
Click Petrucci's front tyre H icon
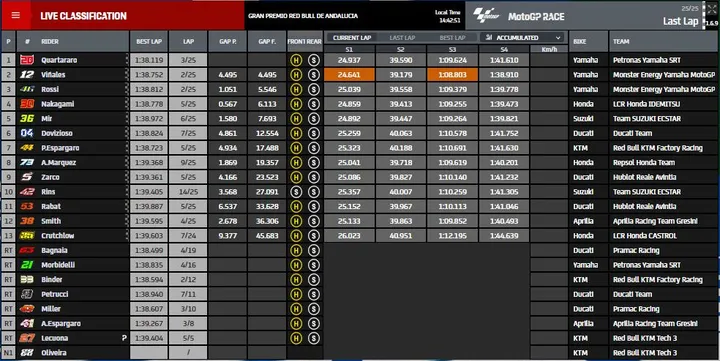pyautogui.click(x=296, y=294)
